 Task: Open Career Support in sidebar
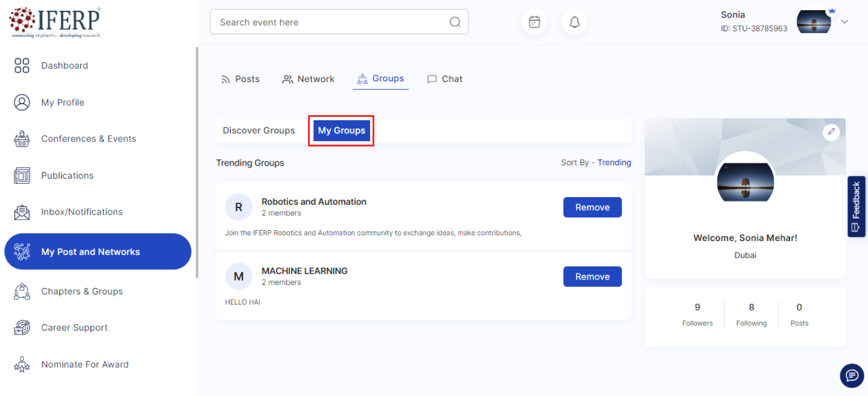(74, 328)
